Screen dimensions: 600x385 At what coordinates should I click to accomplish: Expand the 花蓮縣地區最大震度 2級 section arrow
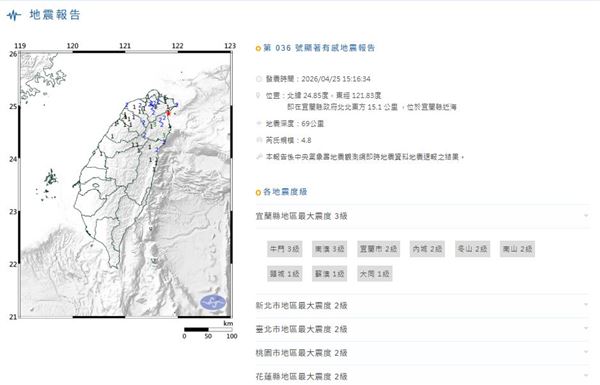click(x=586, y=376)
